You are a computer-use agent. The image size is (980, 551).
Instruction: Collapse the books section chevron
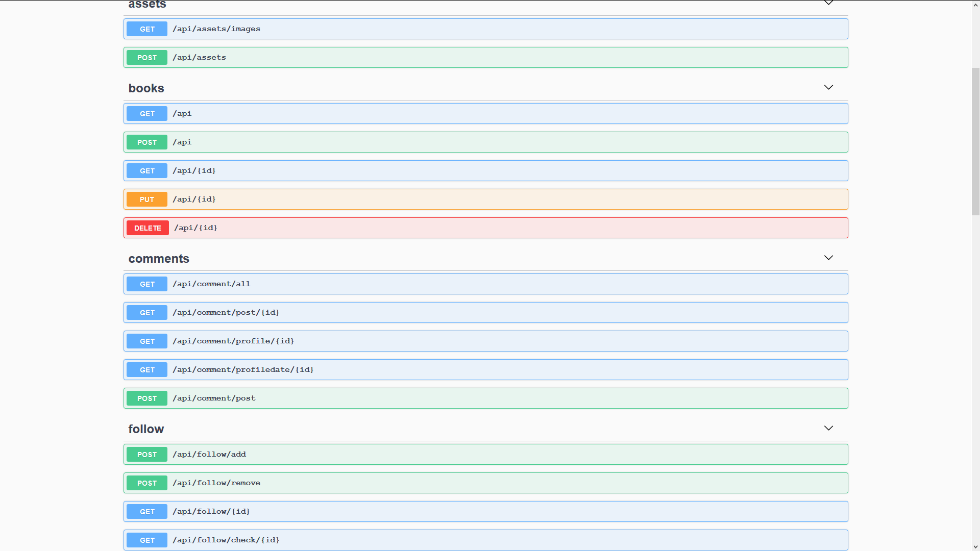click(828, 88)
